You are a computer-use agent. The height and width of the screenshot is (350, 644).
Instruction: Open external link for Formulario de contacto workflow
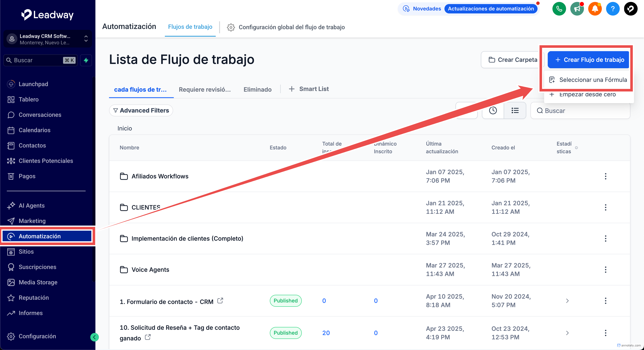point(220,301)
